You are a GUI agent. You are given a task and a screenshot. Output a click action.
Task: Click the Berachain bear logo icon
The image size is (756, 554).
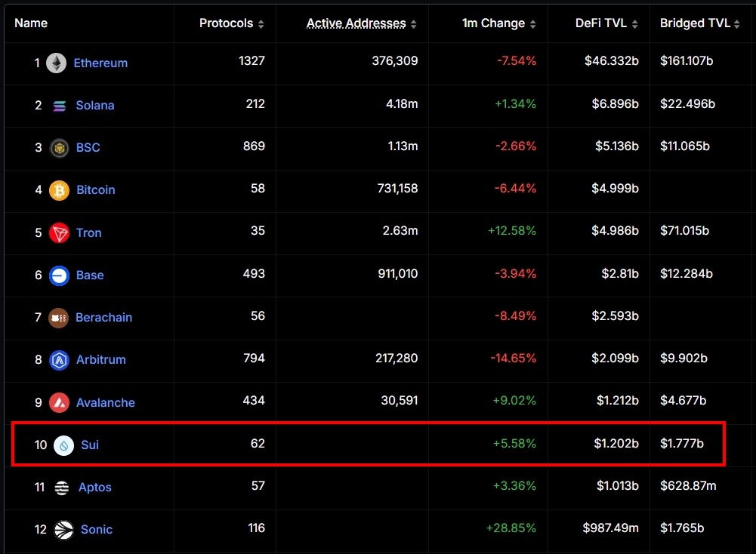(x=59, y=318)
